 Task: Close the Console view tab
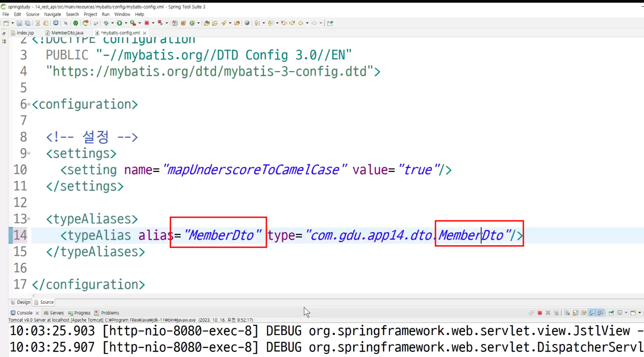pos(37,313)
